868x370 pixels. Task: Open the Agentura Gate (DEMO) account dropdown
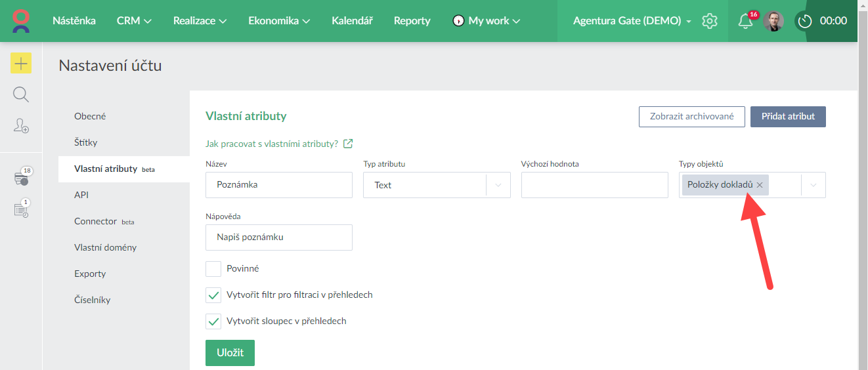632,21
